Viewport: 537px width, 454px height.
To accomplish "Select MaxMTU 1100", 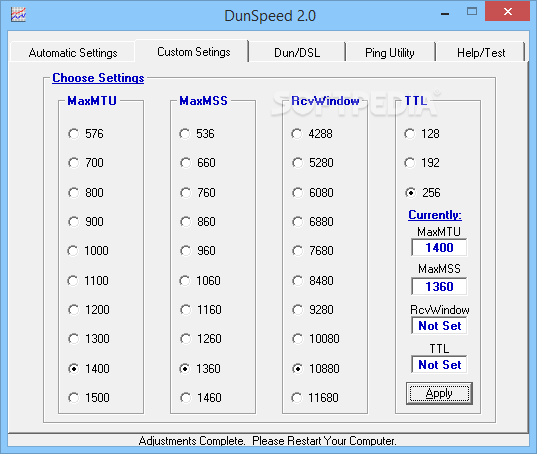I will 88,281.
